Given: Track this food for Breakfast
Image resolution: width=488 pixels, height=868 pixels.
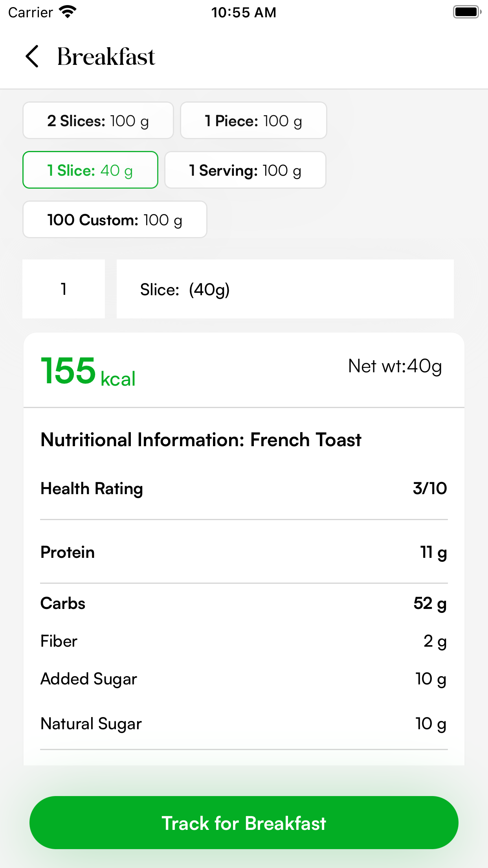Looking at the screenshot, I should (x=244, y=823).
